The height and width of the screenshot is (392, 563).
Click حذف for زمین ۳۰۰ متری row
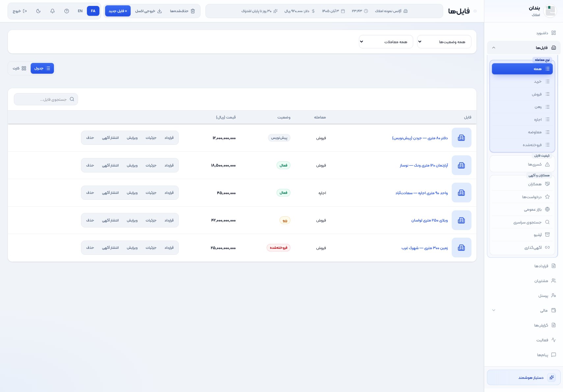click(90, 248)
